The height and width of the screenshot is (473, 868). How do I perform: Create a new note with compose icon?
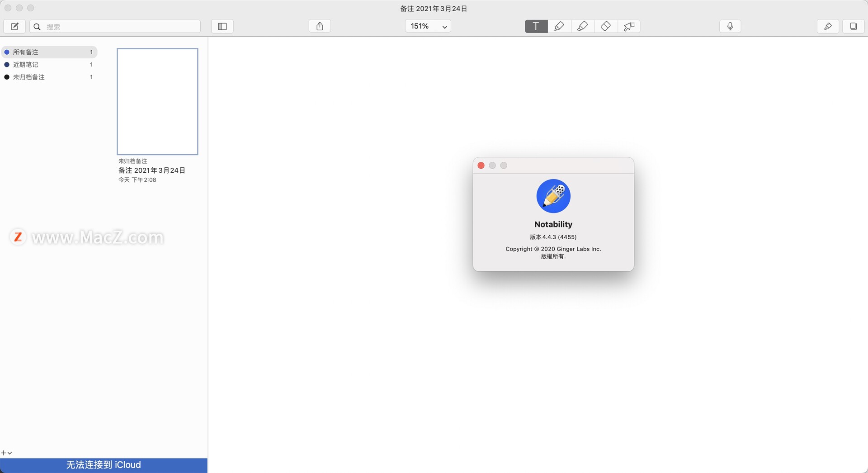tap(14, 26)
